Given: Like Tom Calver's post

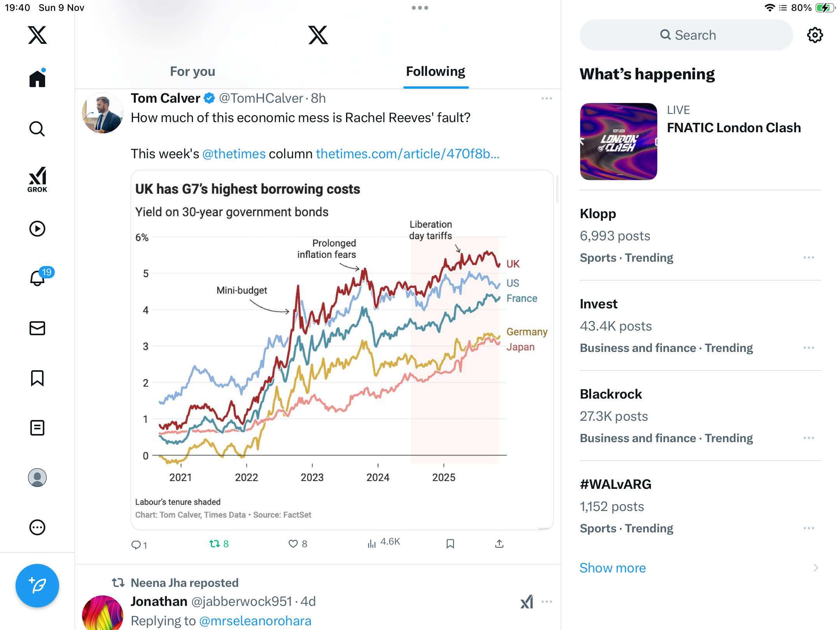Looking at the screenshot, I should 293,544.
